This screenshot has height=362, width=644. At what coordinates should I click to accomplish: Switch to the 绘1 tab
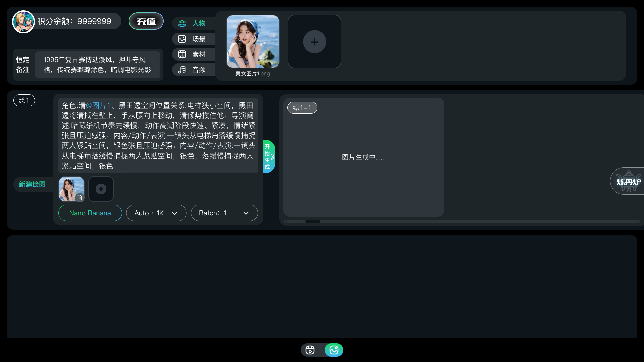click(x=24, y=100)
